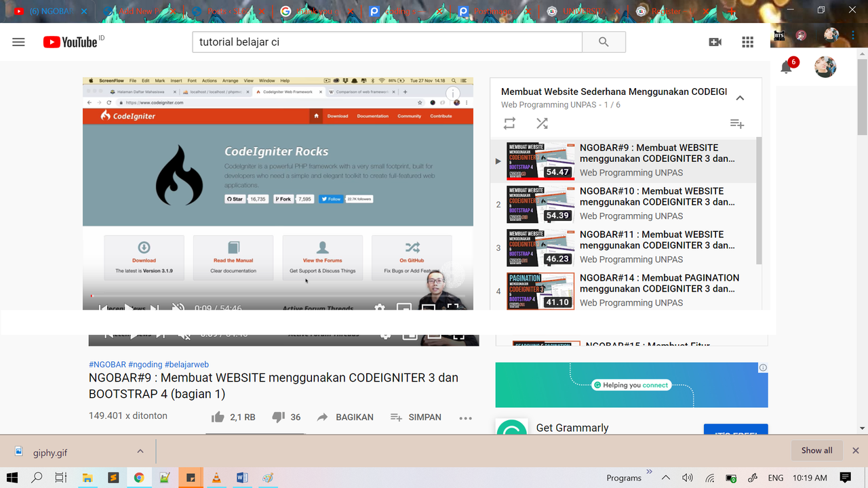868x488 pixels.
Task: Click the taskbar clock 10:19 AM
Action: click(x=811, y=478)
